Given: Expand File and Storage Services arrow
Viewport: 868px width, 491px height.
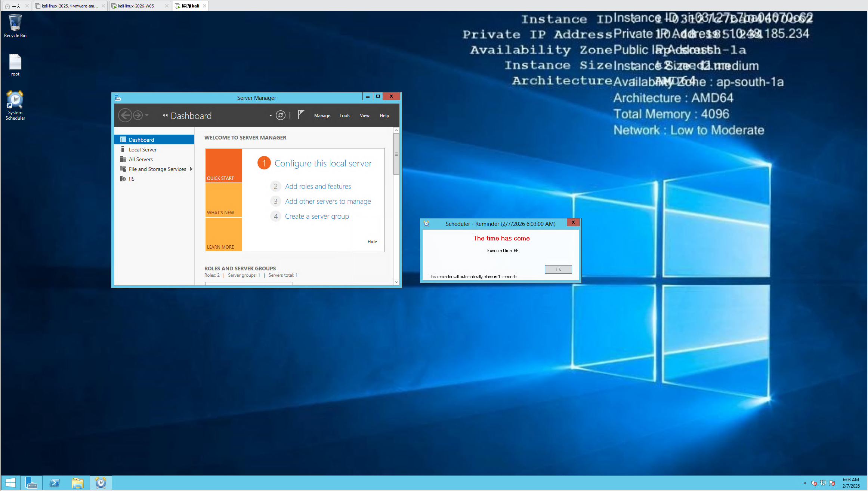Looking at the screenshot, I should click(x=191, y=169).
